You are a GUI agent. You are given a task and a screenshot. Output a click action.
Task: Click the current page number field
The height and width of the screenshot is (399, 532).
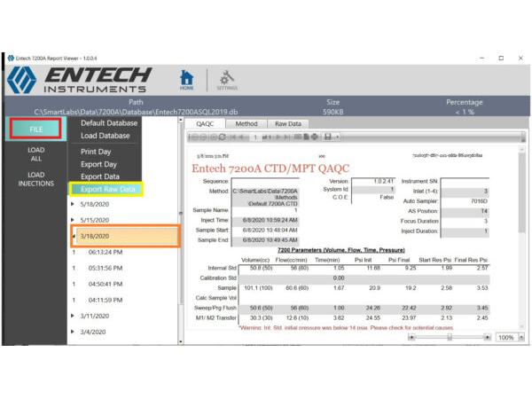point(255,137)
